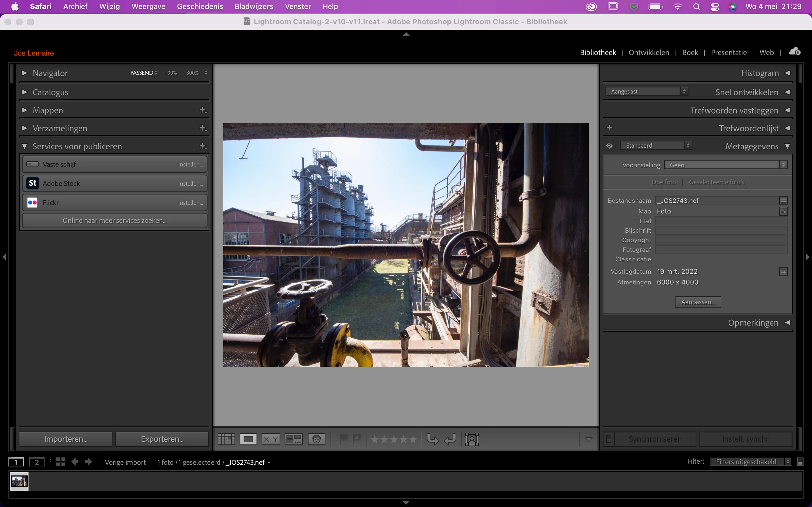Image resolution: width=812 pixels, height=507 pixels.
Task: Flag photo as picked
Action: (x=343, y=439)
